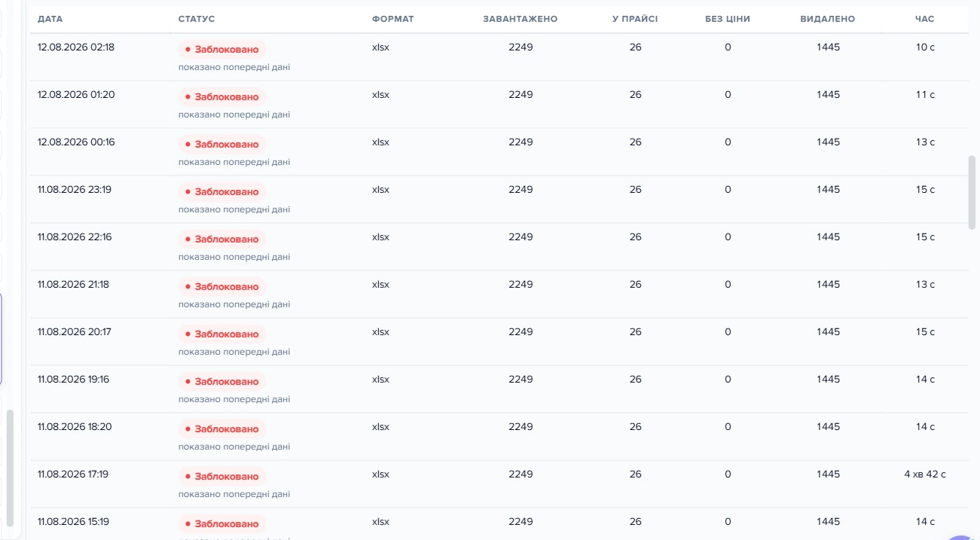Select the 2249 value in the 11.08.2026 23:19 row

tap(521, 190)
